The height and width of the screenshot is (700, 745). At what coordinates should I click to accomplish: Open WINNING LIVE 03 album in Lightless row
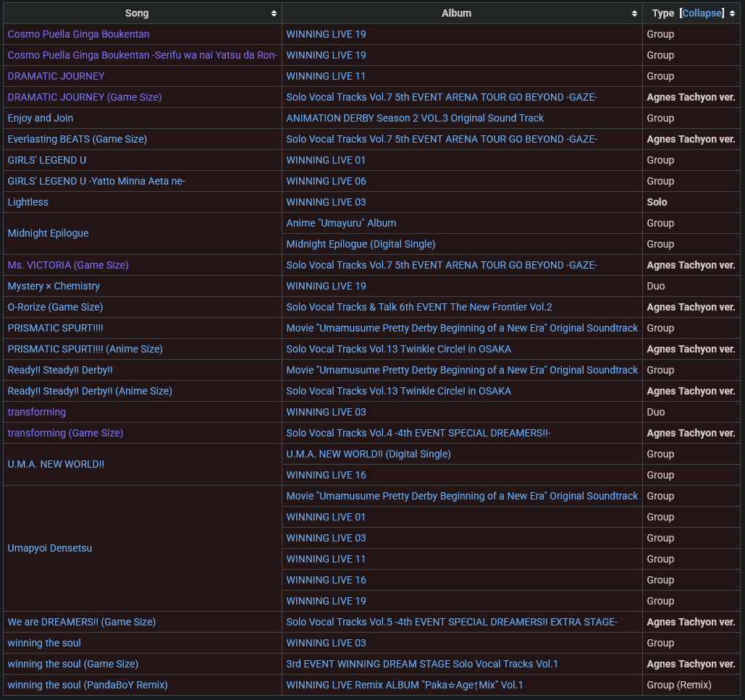(x=326, y=202)
